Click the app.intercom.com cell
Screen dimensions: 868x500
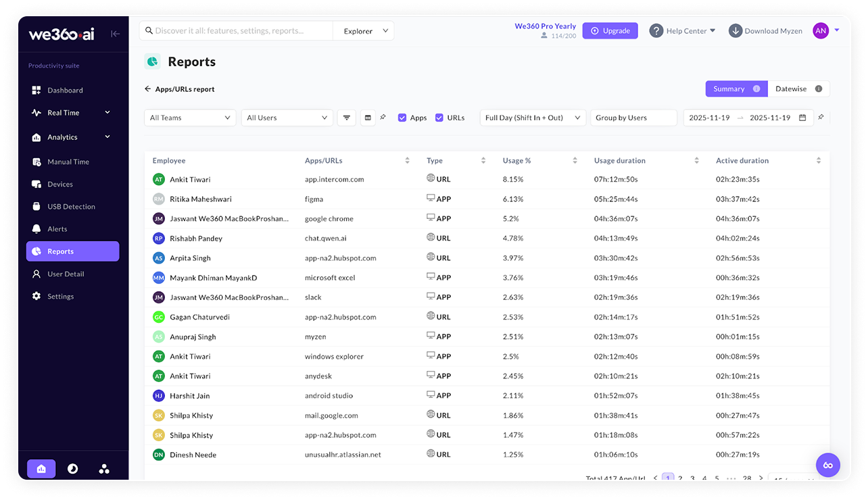point(335,180)
